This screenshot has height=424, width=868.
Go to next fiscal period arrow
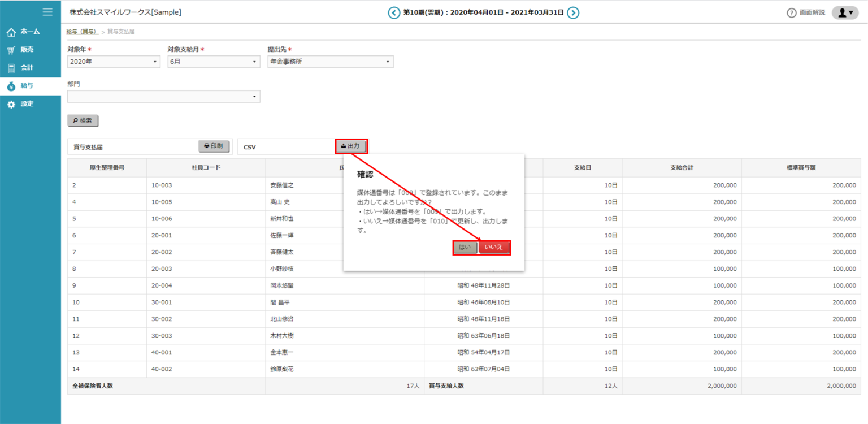click(573, 12)
